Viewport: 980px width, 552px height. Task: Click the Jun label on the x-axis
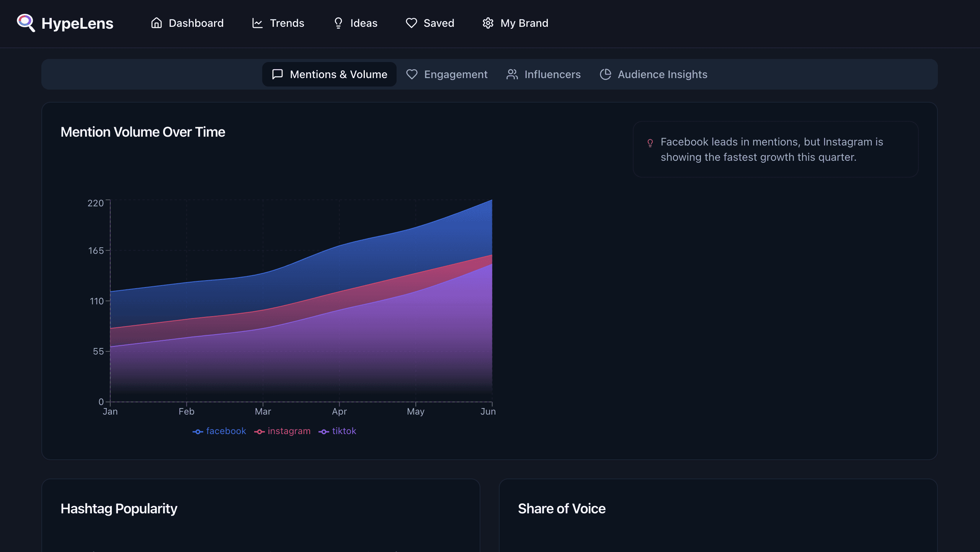(x=488, y=412)
